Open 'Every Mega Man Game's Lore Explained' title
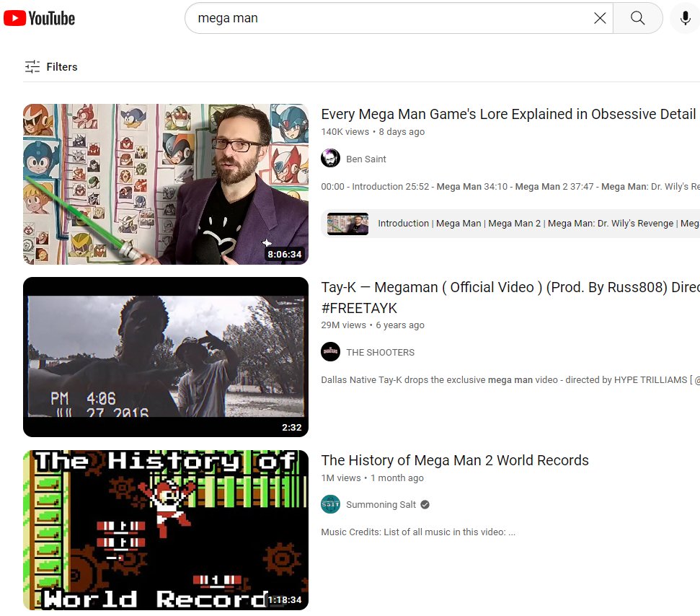Image resolution: width=700 pixels, height=616 pixels. coord(508,115)
